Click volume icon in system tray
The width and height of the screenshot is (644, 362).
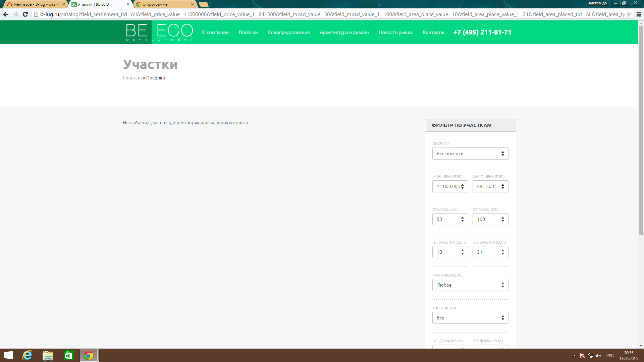click(x=599, y=356)
